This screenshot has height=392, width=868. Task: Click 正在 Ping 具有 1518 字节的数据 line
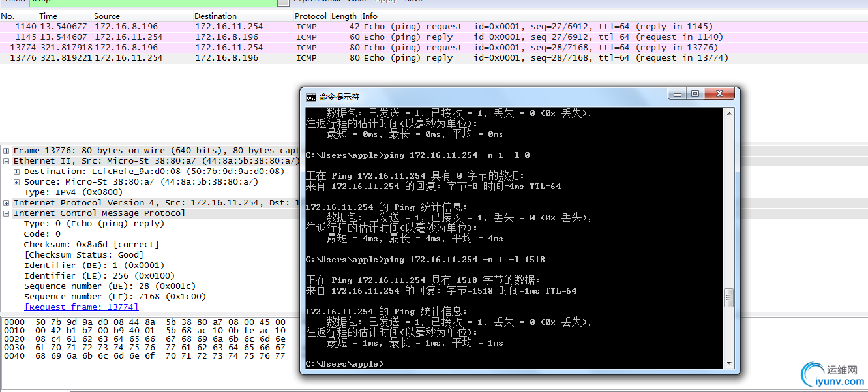click(423, 280)
